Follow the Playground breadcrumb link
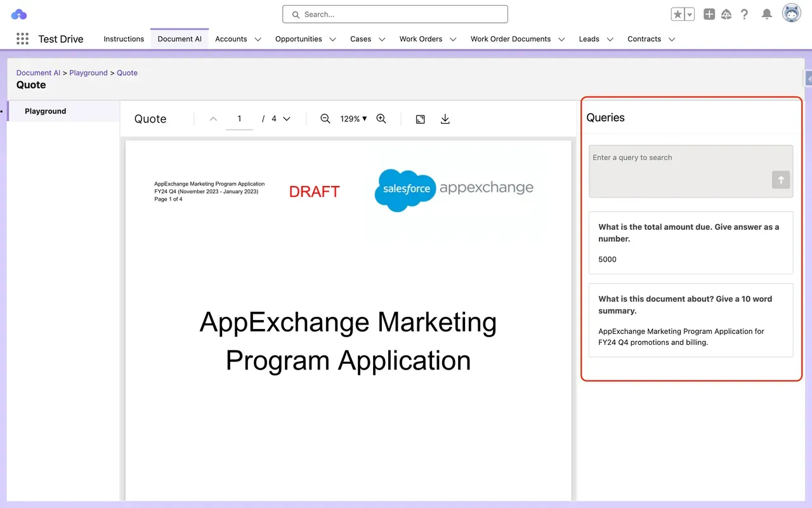Image resolution: width=812 pixels, height=508 pixels. click(88, 73)
